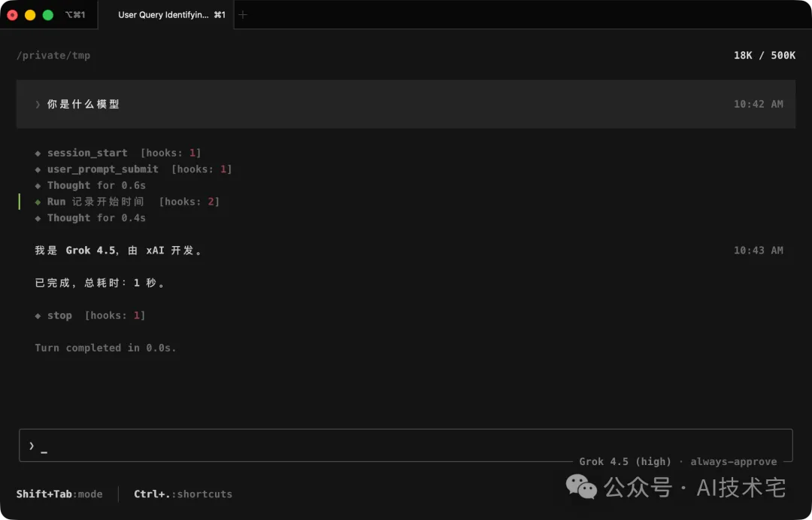Open the Run 记录开始时间 entry
Screen dimensions: 812x520
127,202
